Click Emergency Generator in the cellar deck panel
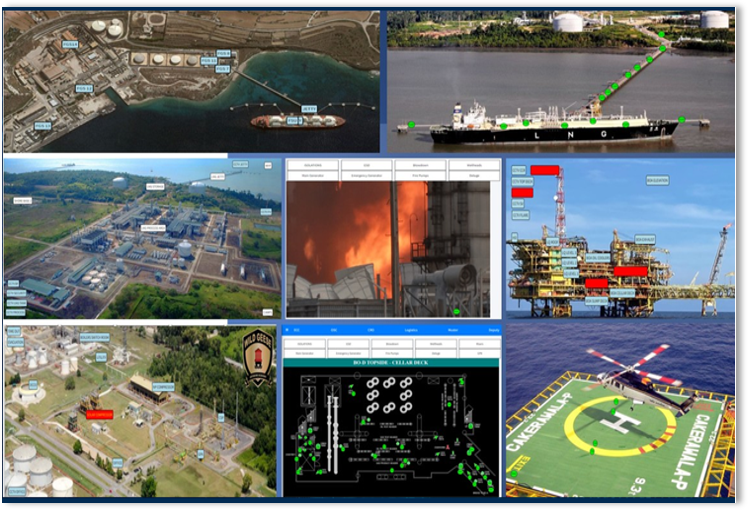 pos(348,354)
